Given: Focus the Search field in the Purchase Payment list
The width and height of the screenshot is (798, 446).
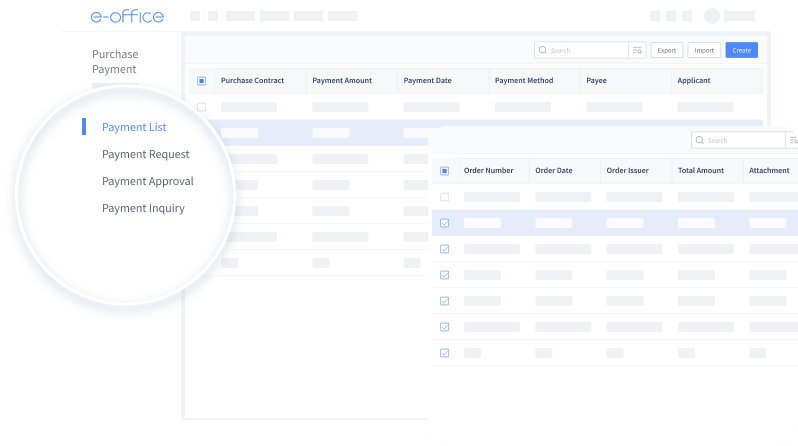Looking at the screenshot, I should 581,50.
